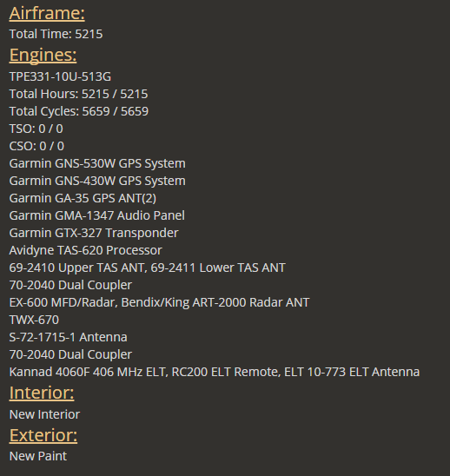The width and height of the screenshot is (450, 476).
Task: Click the CSO: 0 / 0 line
Action: tap(36, 146)
